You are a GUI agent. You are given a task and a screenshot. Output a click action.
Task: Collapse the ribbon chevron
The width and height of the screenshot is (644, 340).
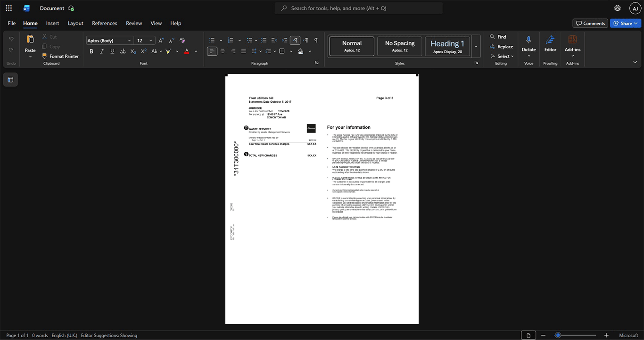pos(635,62)
